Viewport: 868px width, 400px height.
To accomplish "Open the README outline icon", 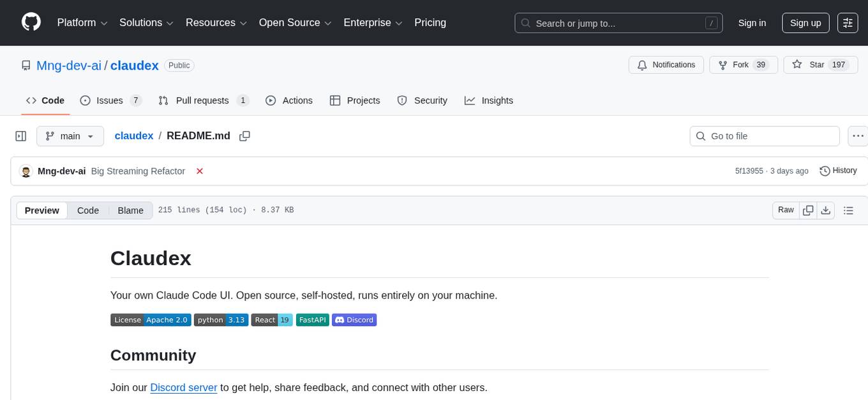I will [x=848, y=210].
